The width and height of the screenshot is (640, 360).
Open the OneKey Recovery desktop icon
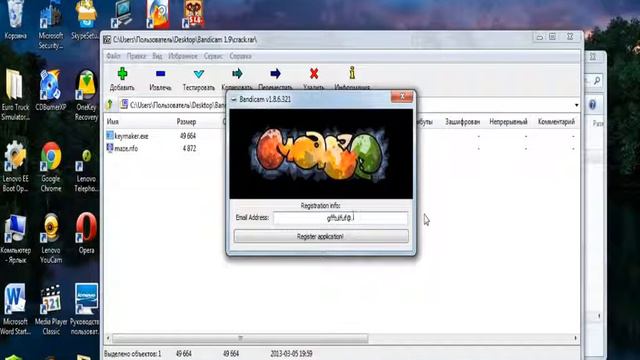[86, 95]
